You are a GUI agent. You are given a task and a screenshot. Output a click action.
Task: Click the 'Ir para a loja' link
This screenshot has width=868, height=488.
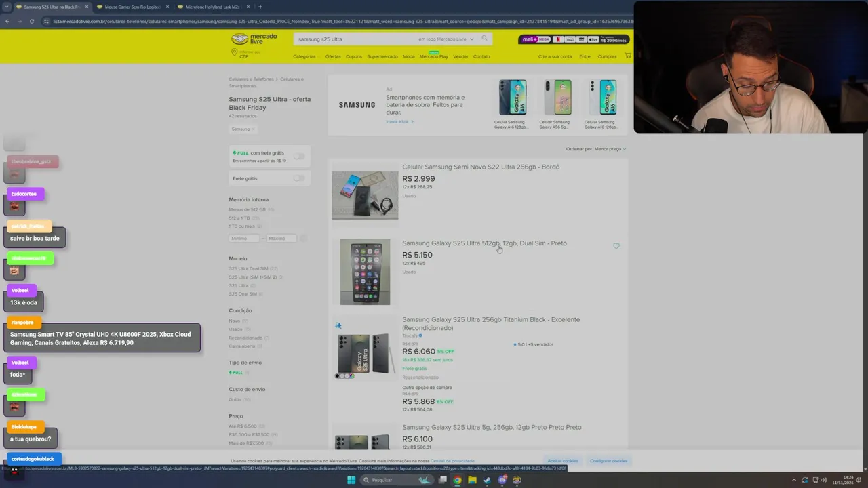point(399,121)
